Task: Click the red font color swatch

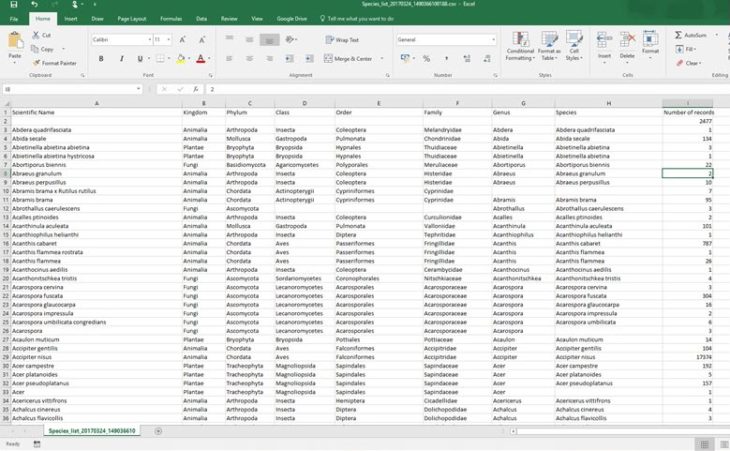Action: tap(201, 59)
